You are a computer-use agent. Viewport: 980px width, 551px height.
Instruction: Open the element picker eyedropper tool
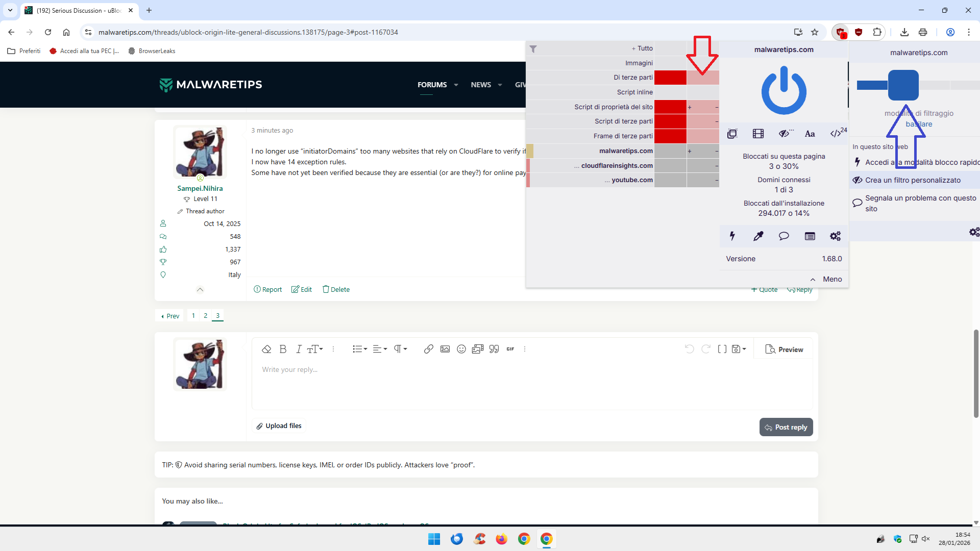758,236
